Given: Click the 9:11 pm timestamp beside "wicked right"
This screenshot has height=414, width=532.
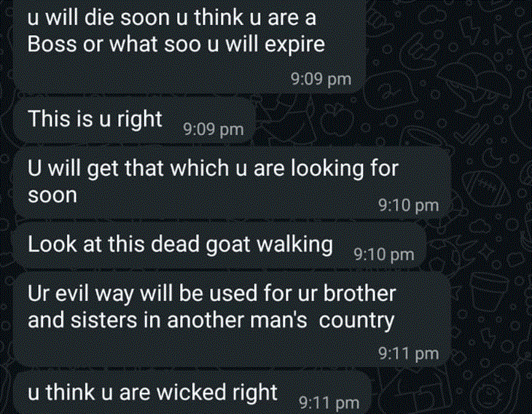Looking at the screenshot, I should tap(329, 403).
